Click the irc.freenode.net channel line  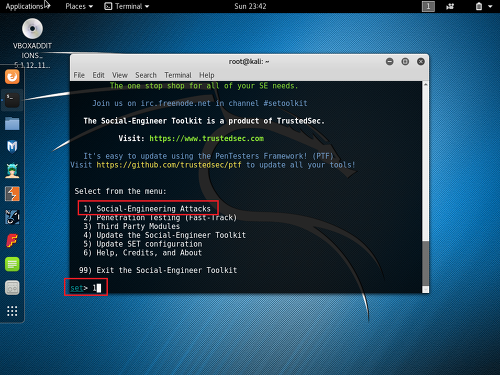click(x=200, y=103)
